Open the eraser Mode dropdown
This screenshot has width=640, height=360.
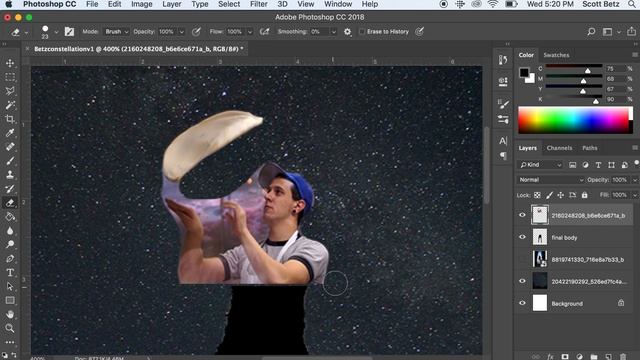116,31
